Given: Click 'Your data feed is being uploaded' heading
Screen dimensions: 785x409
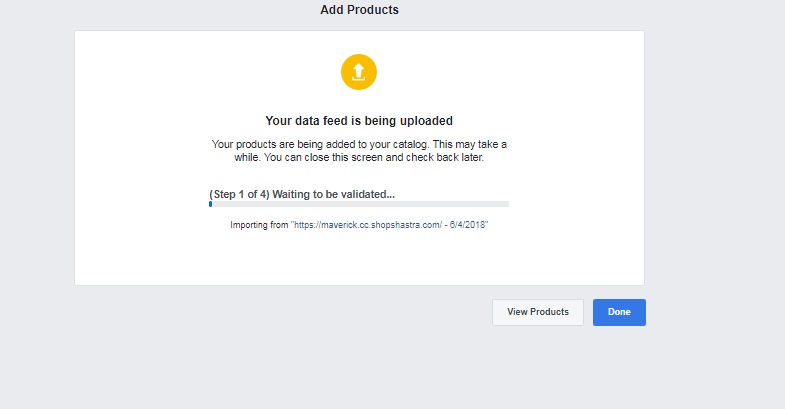Looking at the screenshot, I should click(359, 121).
